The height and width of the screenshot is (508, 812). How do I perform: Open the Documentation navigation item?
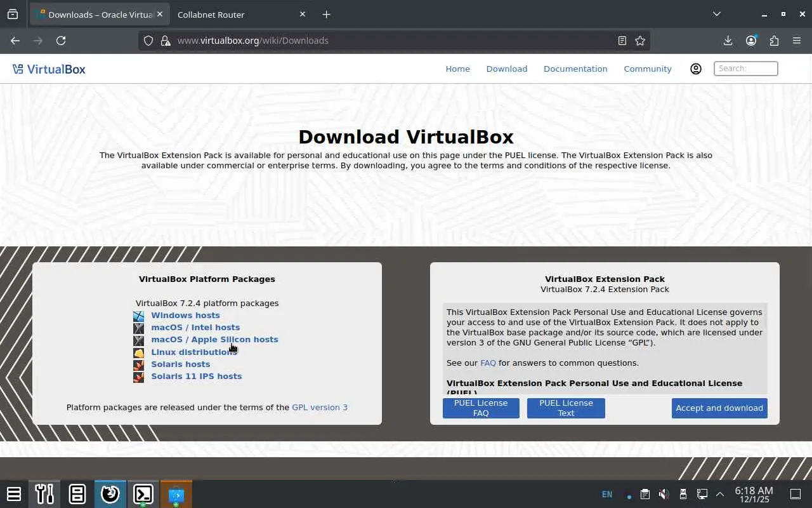575,69
